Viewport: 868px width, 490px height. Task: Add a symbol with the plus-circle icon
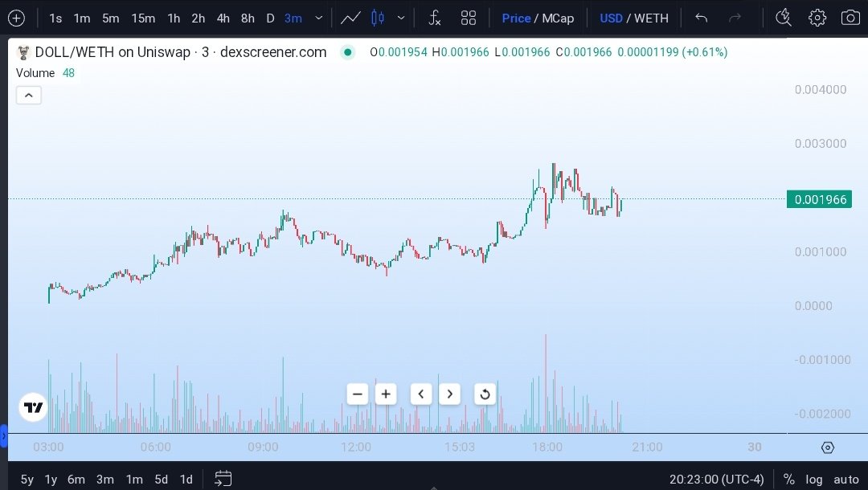click(x=17, y=18)
